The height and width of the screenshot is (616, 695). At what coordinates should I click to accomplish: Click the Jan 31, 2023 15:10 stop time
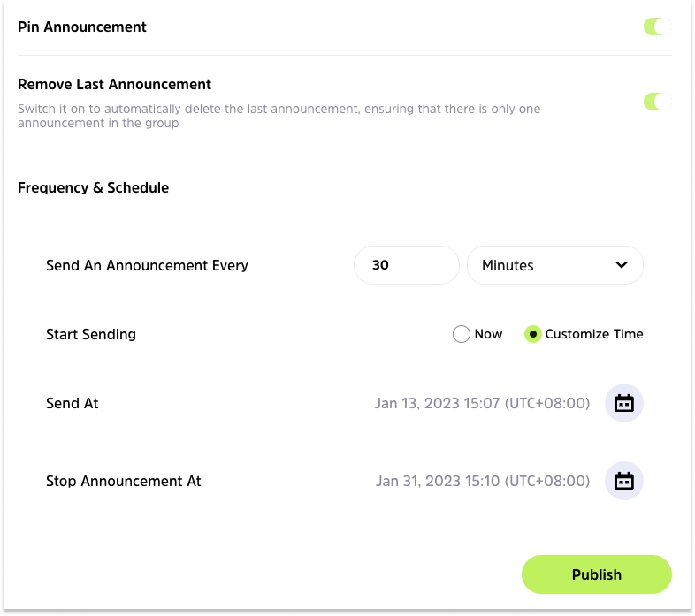[482, 481]
